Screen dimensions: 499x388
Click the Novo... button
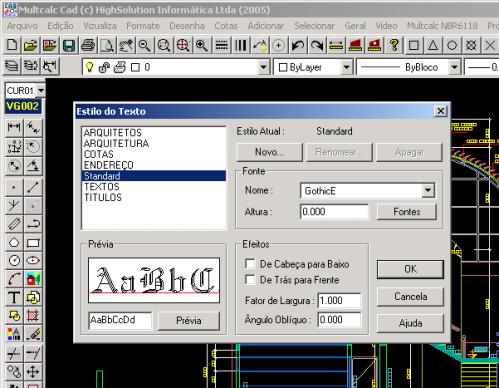[x=269, y=152]
